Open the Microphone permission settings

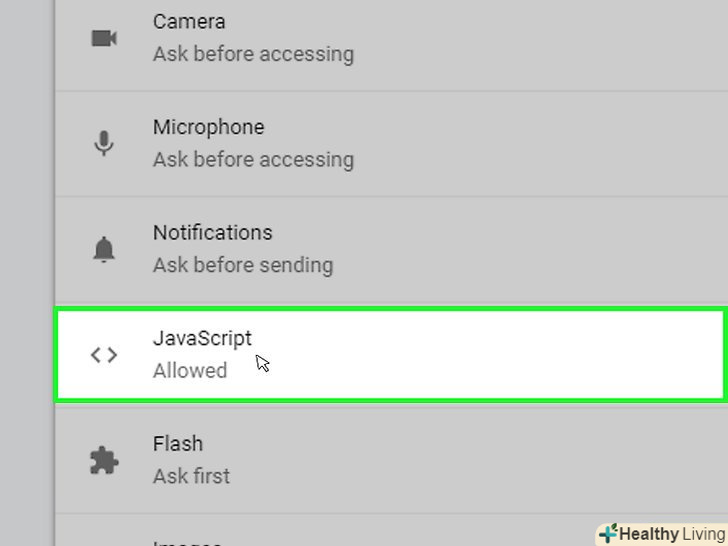click(x=208, y=127)
